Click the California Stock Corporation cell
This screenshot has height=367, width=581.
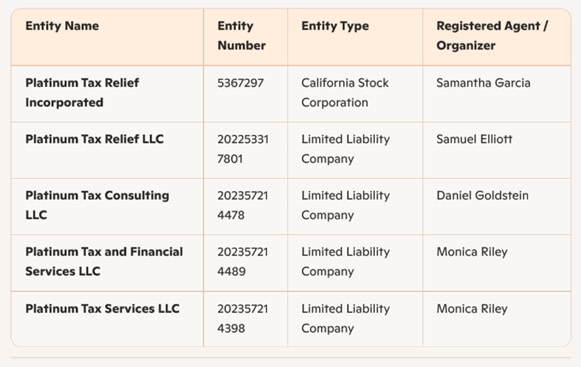click(x=345, y=92)
